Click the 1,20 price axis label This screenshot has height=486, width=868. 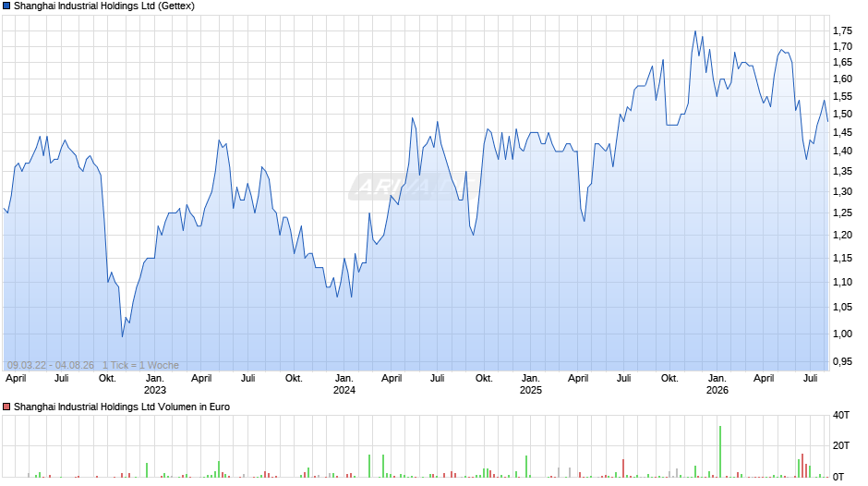tap(842, 235)
